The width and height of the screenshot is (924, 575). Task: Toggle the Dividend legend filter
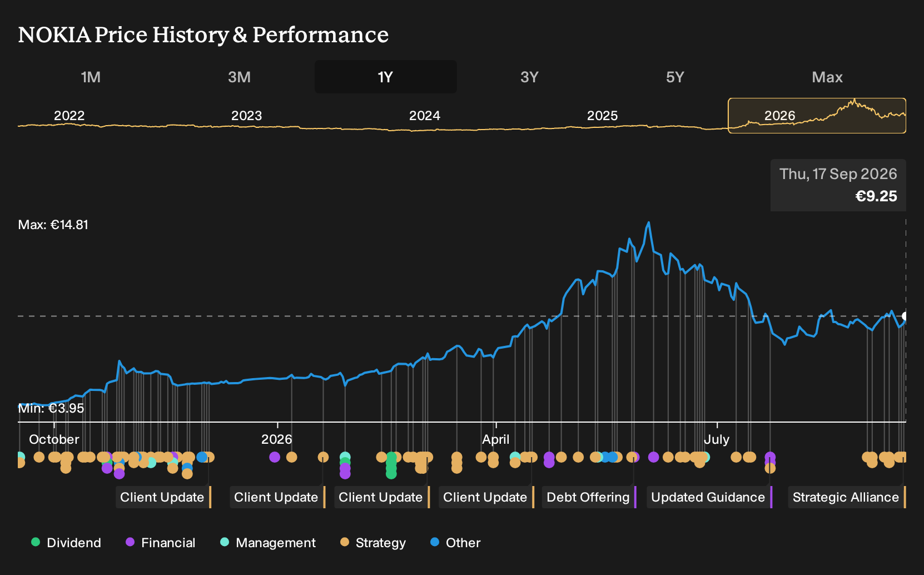point(66,543)
